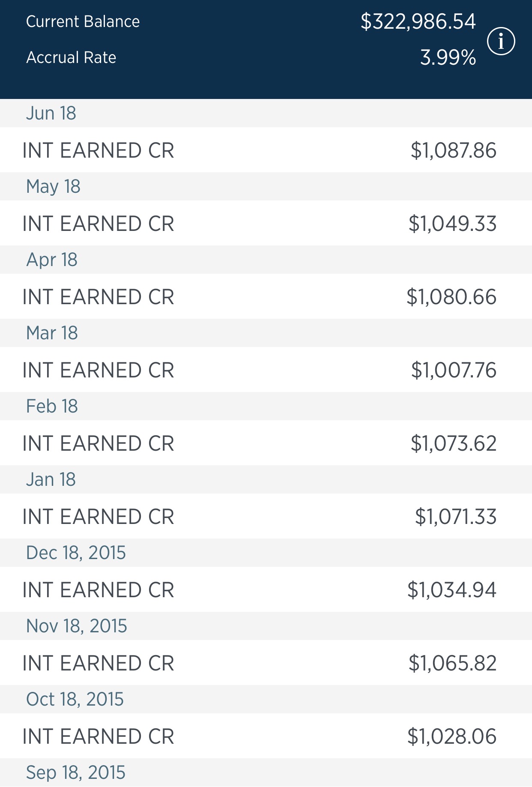
Task: Tap the Nov 18, 2015 date header
Action: coord(77,626)
